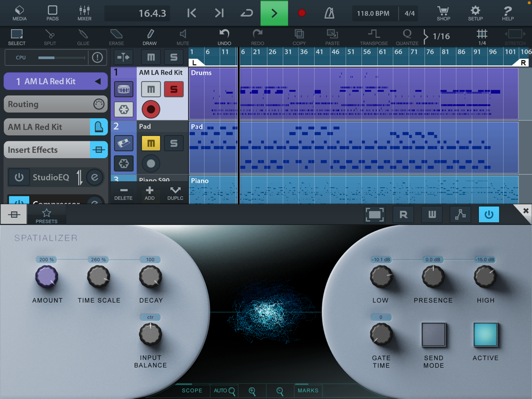Collapse the AM LA Red Kit track header
532x399 pixels.
pyautogui.click(x=98, y=81)
